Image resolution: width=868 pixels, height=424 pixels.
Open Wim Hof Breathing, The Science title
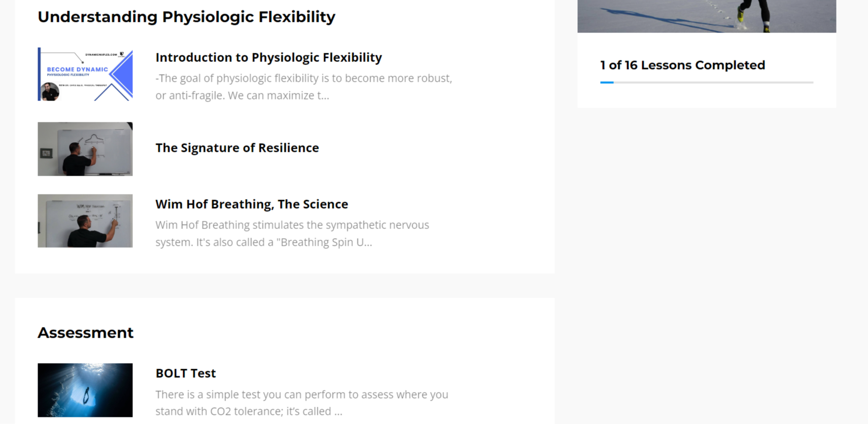pyautogui.click(x=252, y=204)
